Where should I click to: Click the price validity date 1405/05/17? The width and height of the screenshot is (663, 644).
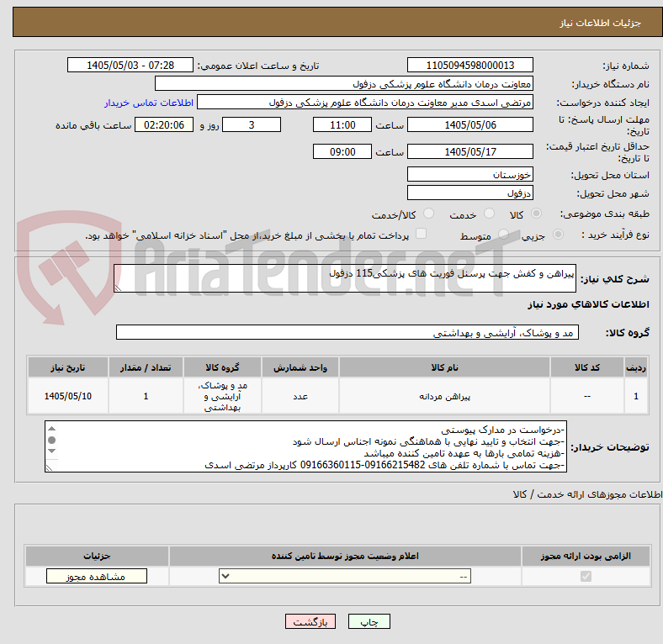469,151
